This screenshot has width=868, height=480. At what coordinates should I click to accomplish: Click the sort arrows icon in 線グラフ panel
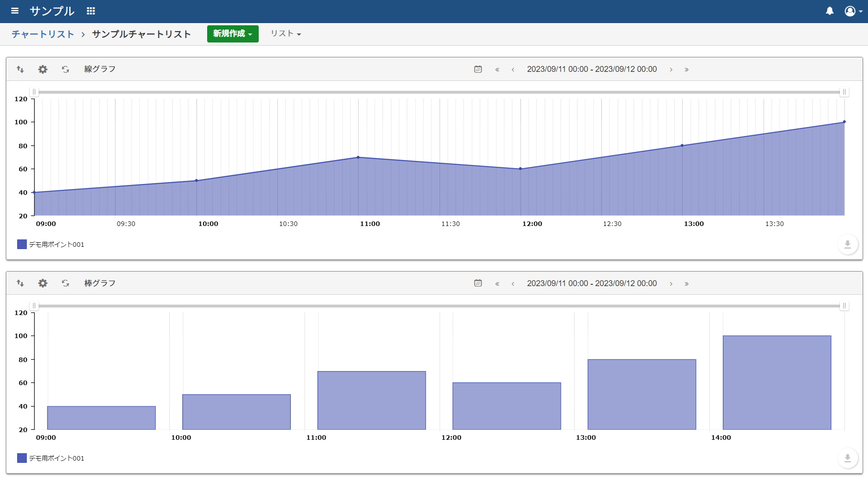[20, 69]
